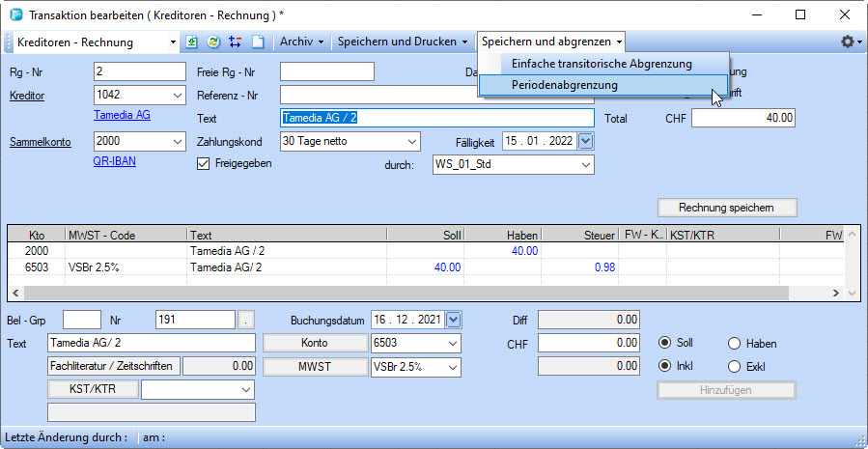
Task: Click the red-blue transfer arrows toolbar icon
Action: click(x=235, y=42)
